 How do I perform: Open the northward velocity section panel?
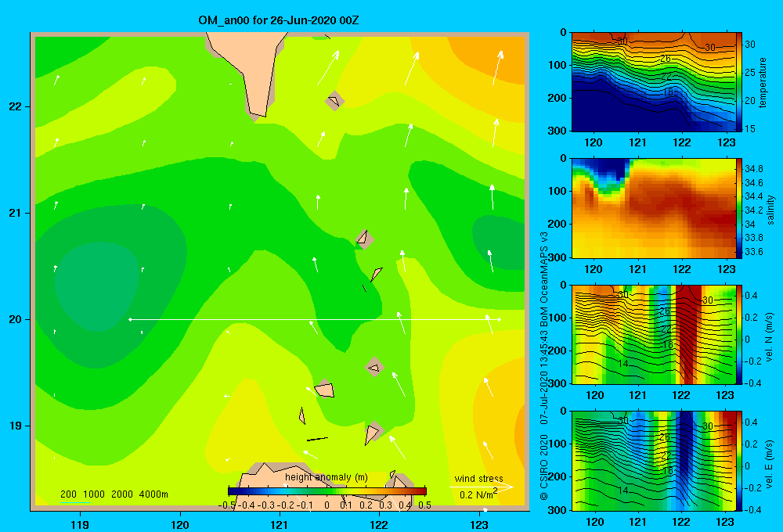(653, 334)
